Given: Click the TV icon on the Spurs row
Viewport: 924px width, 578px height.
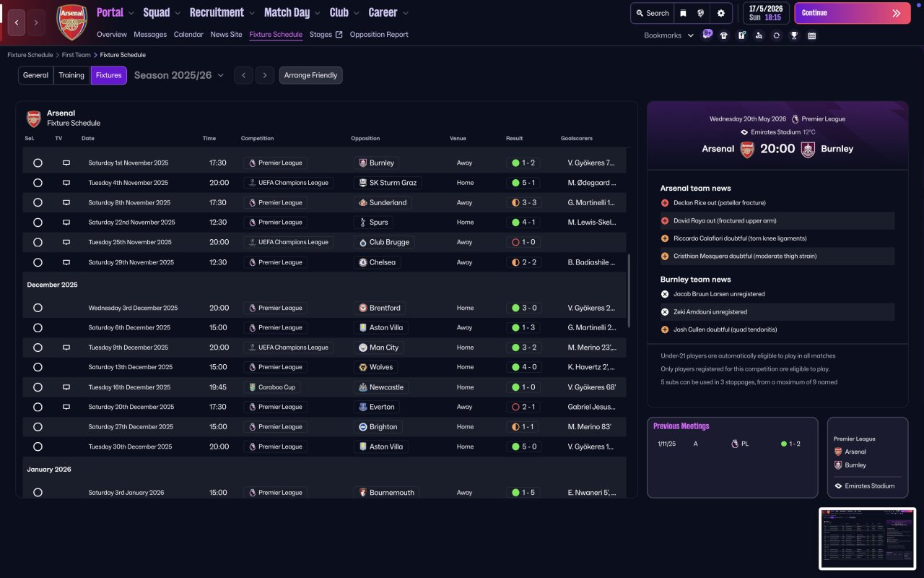Looking at the screenshot, I should (x=66, y=223).
